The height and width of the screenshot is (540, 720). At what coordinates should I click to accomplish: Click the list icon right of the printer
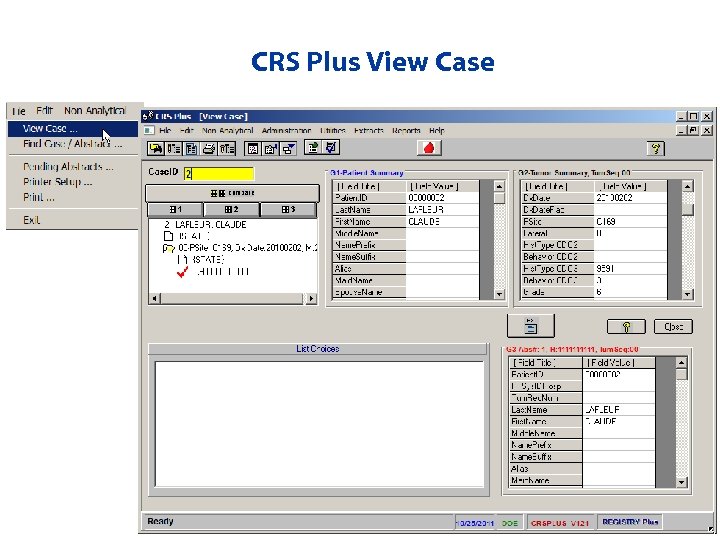[x=227, y=148]
